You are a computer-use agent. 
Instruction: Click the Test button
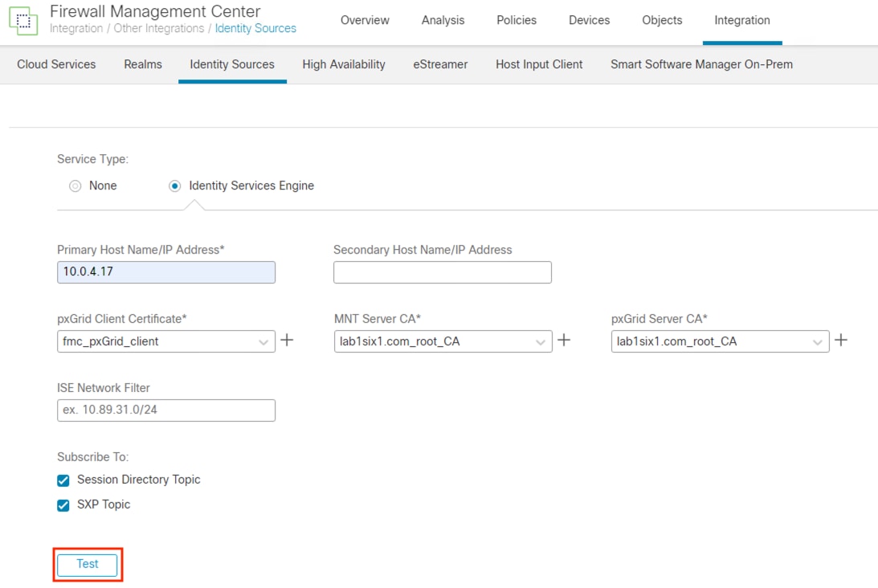[x=88, y=565]
